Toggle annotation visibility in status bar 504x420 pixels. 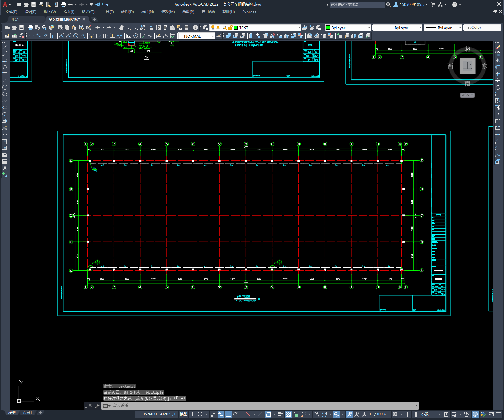point(349,414)
